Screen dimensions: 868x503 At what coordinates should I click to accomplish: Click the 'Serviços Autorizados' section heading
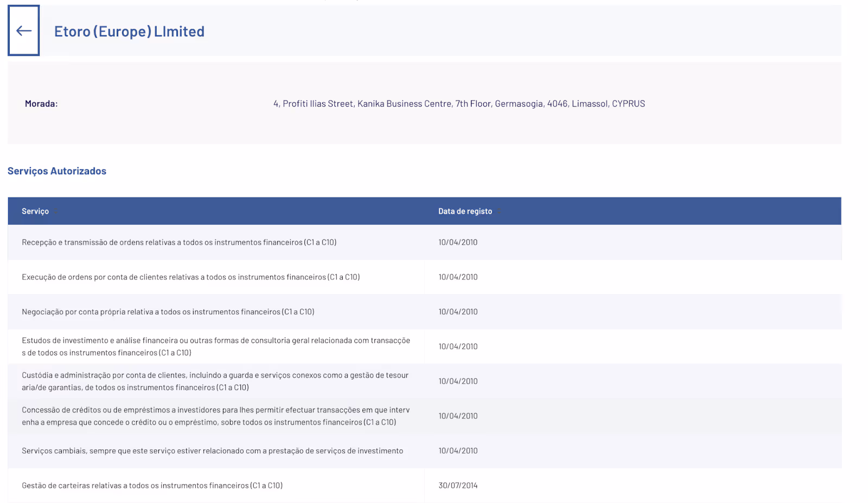tap(57, 171)
